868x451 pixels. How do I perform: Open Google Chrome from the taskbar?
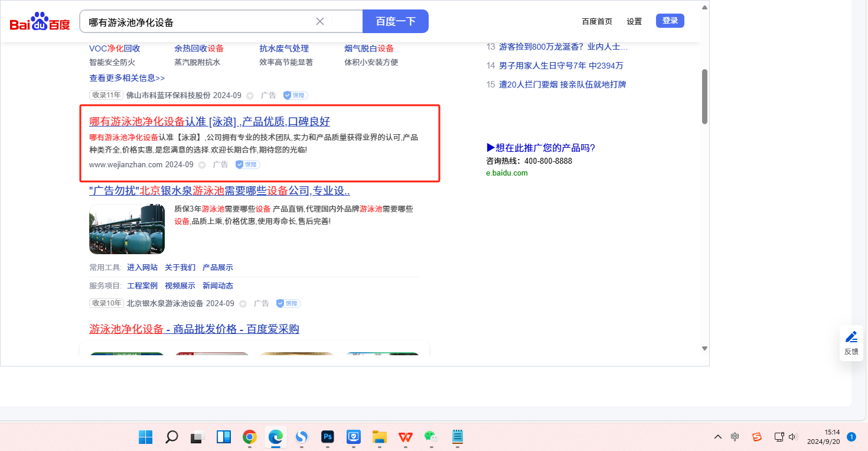click(x=250, y=437)
